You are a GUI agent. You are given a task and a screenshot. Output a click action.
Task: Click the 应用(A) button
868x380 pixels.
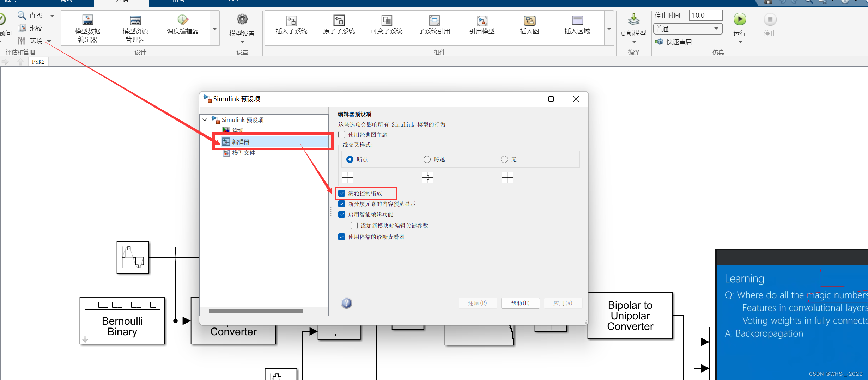click(x=563, y=303)
